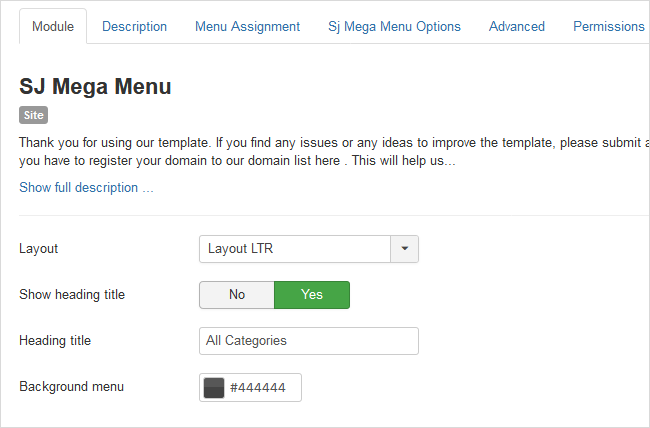Screen dimensions: 650x428
Task: Expand with Show full description link
Action: click(86, 187)
